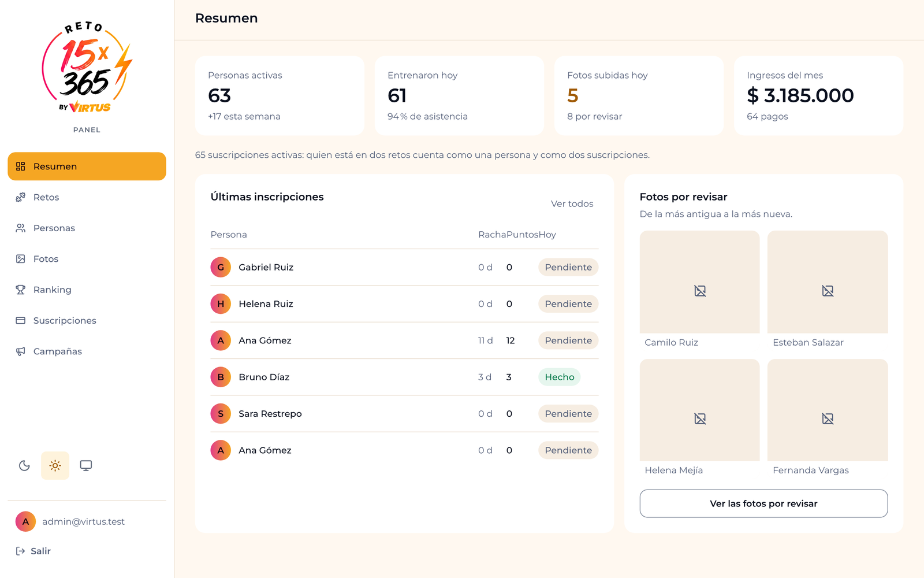Image resolution: width=924 pixels, height=578 pixels.
Task: Open the Personas section
Action: [x=87, y=228]
